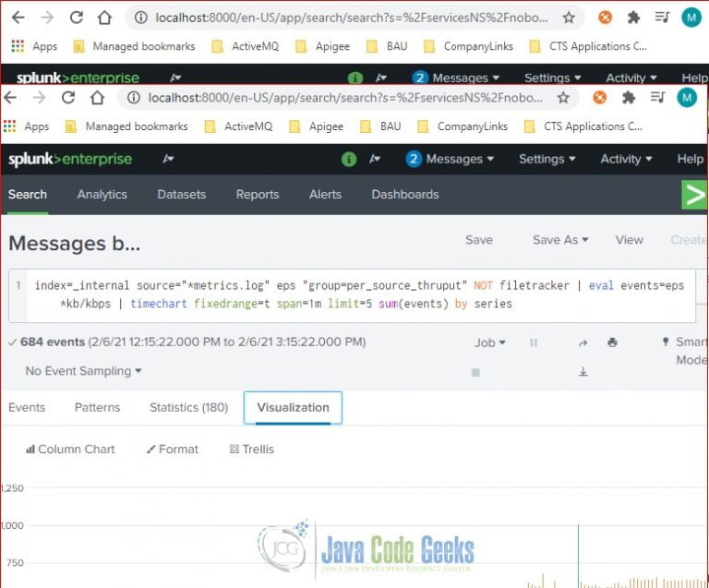Open No Event Sampling dropdown

tap(84, 371)
